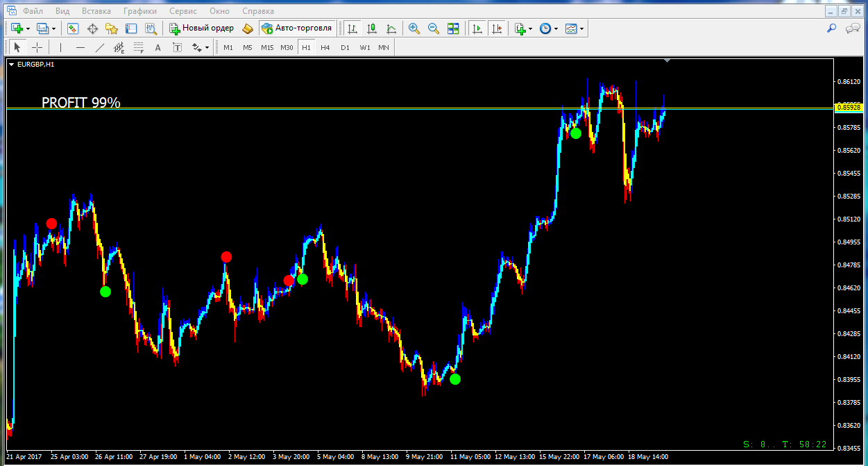Image resolution: width=868 pixels, height=466 pixels.
Task: Open the search magnifier at top right
Action: (x=831, y=28)
